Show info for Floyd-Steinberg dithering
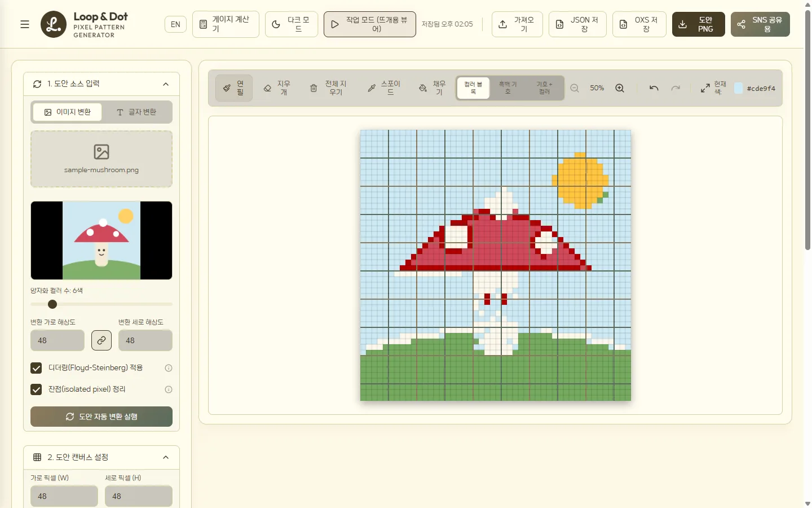Screen dimensions: 812x508 [168, 368]
